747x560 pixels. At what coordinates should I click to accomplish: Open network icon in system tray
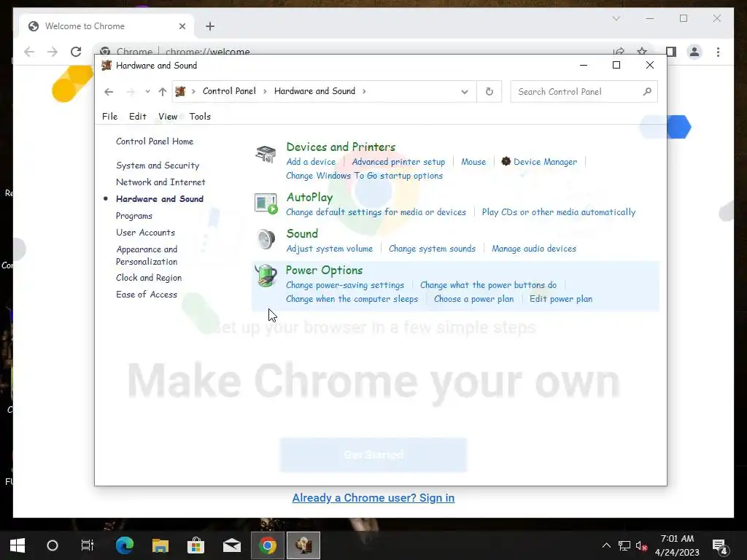(x=624, y=545)
